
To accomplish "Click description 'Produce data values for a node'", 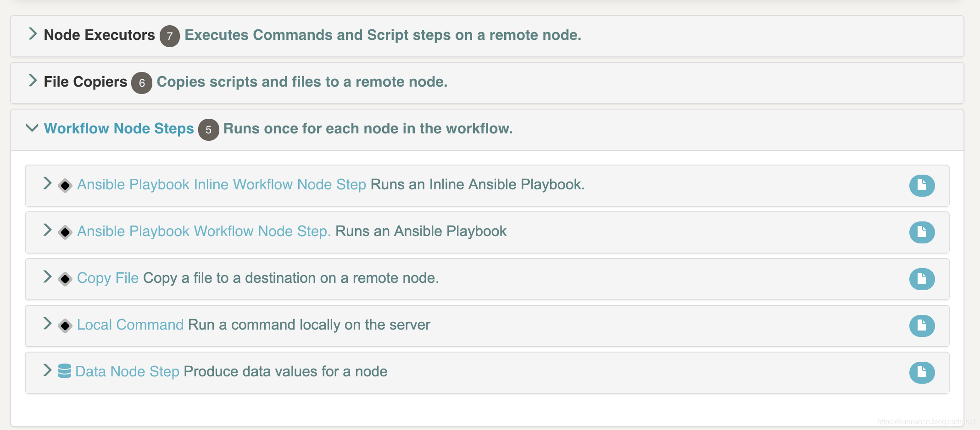I will click(x=285, y=372).
